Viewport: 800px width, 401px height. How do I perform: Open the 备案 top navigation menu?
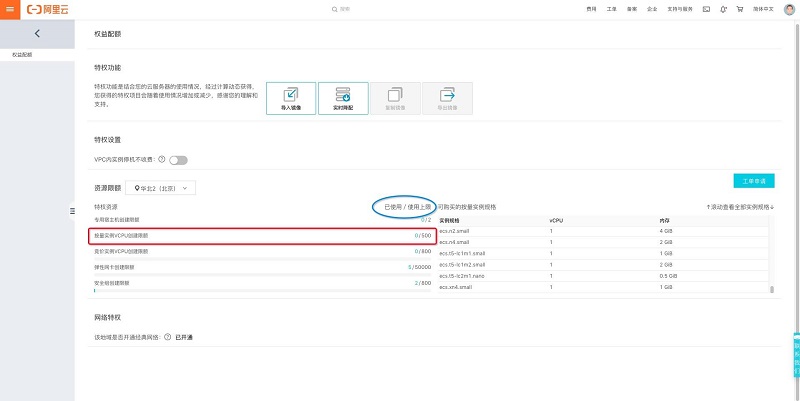632,9
